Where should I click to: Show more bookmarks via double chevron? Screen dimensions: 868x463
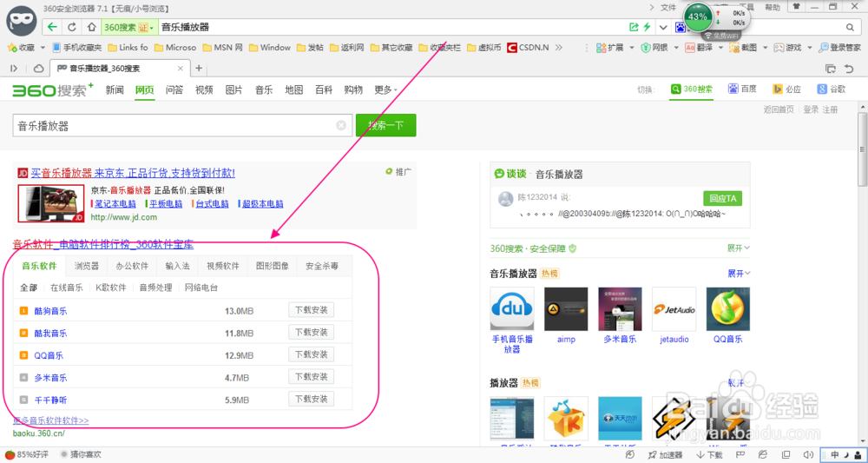[x=559, y=48]
